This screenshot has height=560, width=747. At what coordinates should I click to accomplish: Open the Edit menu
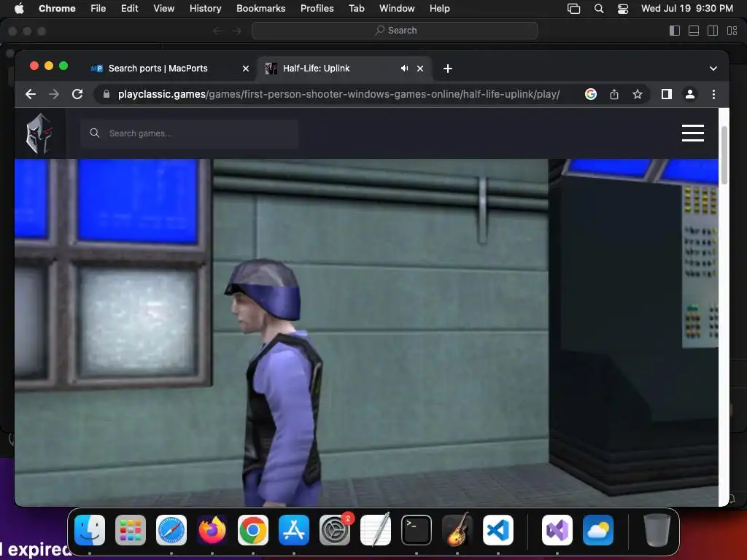pos(130,8)
